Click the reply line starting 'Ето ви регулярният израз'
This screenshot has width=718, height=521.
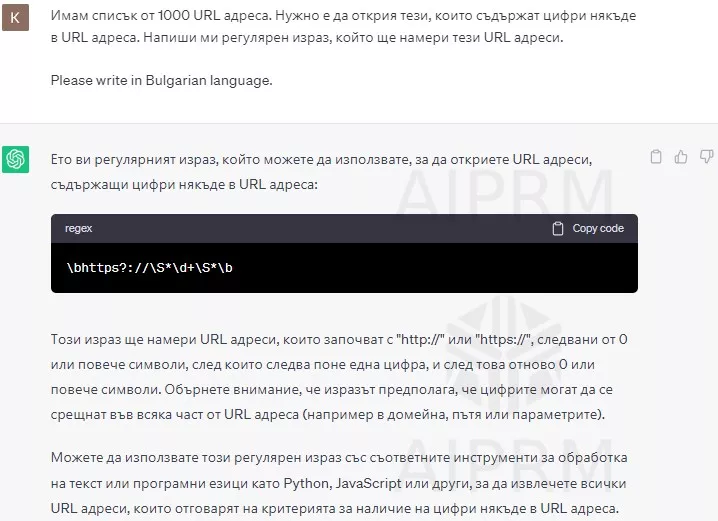[x=321, y=159]
